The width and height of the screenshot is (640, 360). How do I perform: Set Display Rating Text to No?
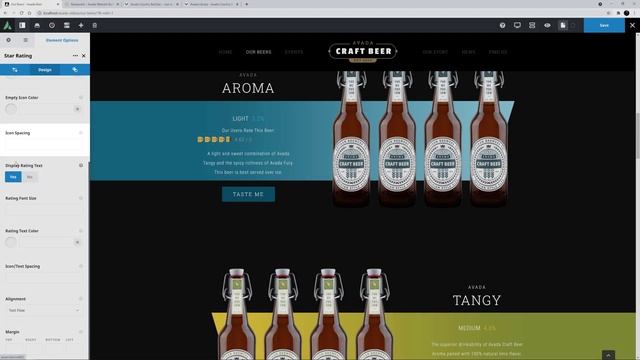point(30,177)
